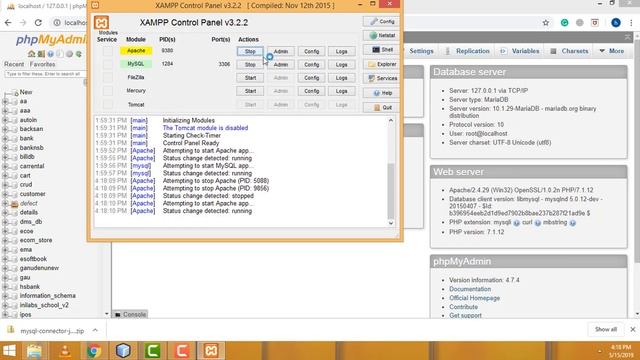The width and height of the screenshot is (640, 360).
Task: Click the Netstat button in XAMPP
Action: [382, 36]
